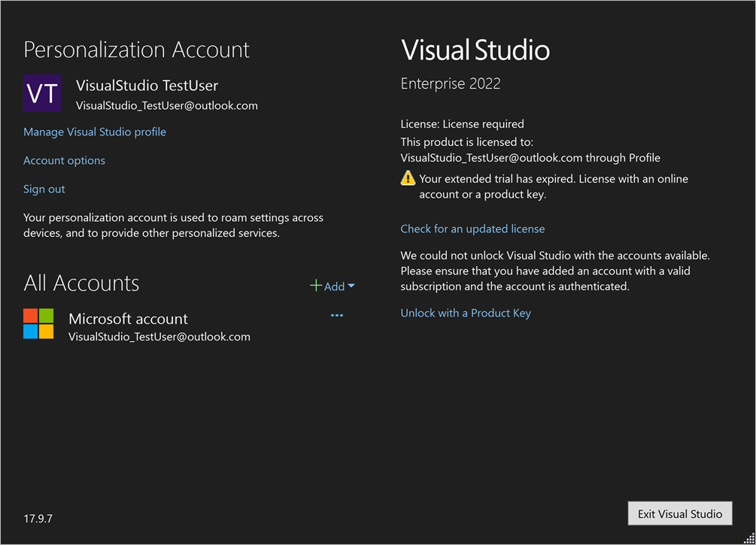Click Exit Visual Studio

click(679, 513)
